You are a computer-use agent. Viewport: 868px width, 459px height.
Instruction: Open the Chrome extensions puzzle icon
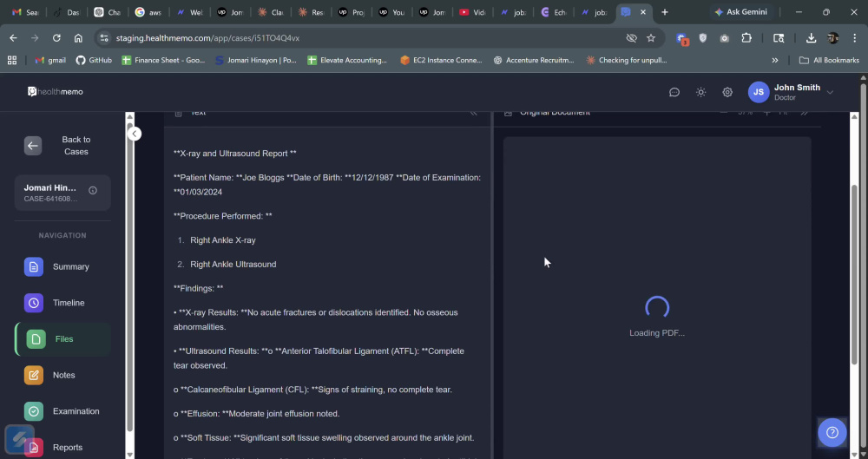point(746,38)
